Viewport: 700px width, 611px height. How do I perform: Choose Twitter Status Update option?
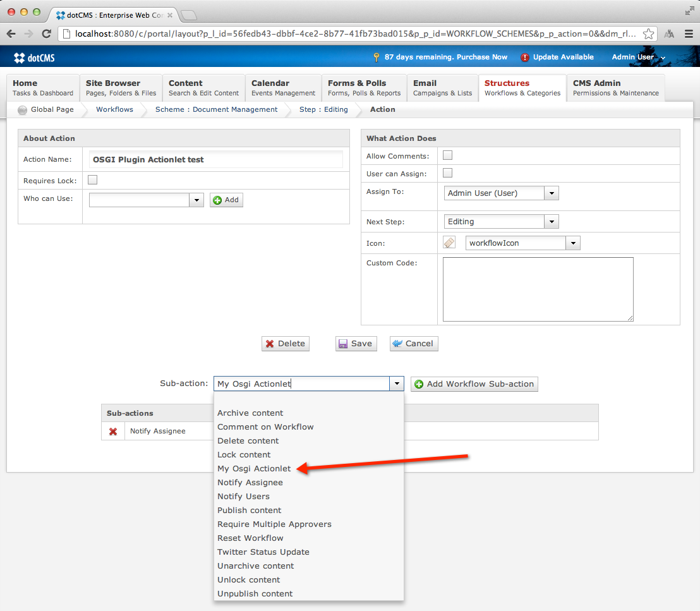(x=263, y=552)
